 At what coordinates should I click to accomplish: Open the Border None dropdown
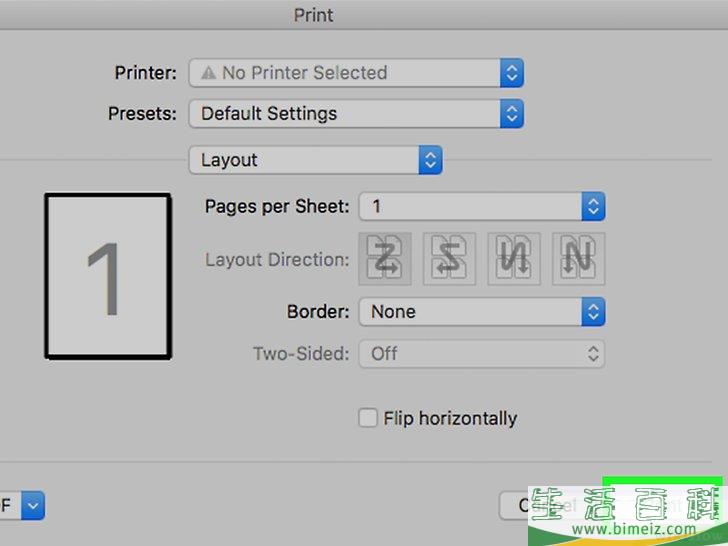coord(482,312)
